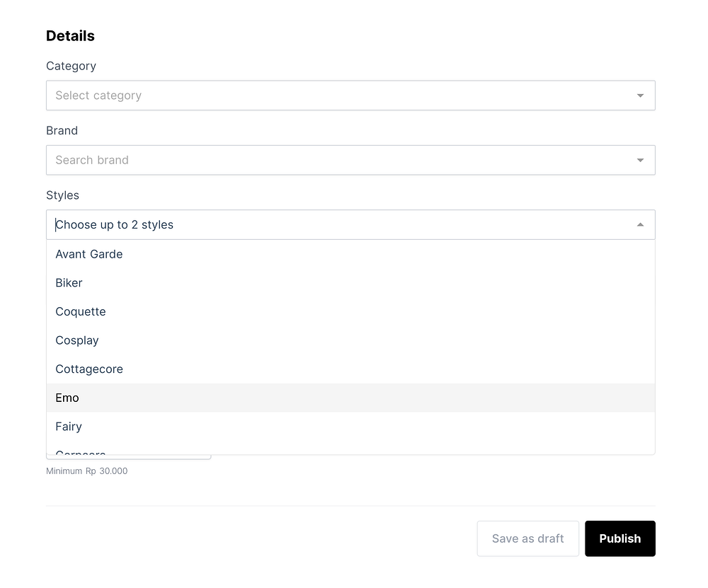708x588 pixels.
Task: Choose Biker from the styles list
Action: [x=69, y=283]
